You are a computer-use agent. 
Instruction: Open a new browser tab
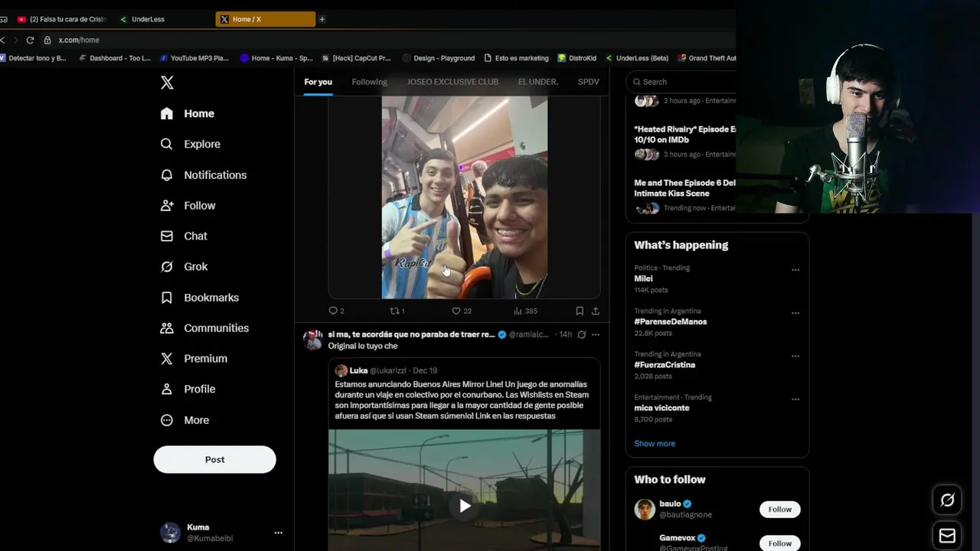pos(322,19)
